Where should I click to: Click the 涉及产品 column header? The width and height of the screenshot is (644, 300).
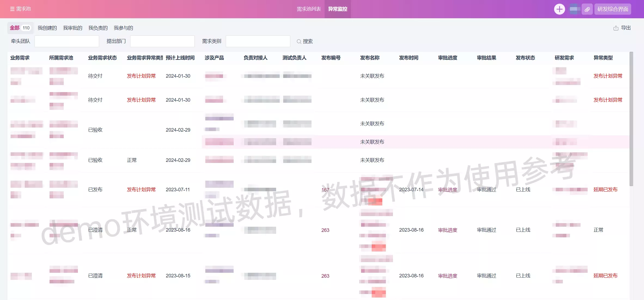point(214,58)
